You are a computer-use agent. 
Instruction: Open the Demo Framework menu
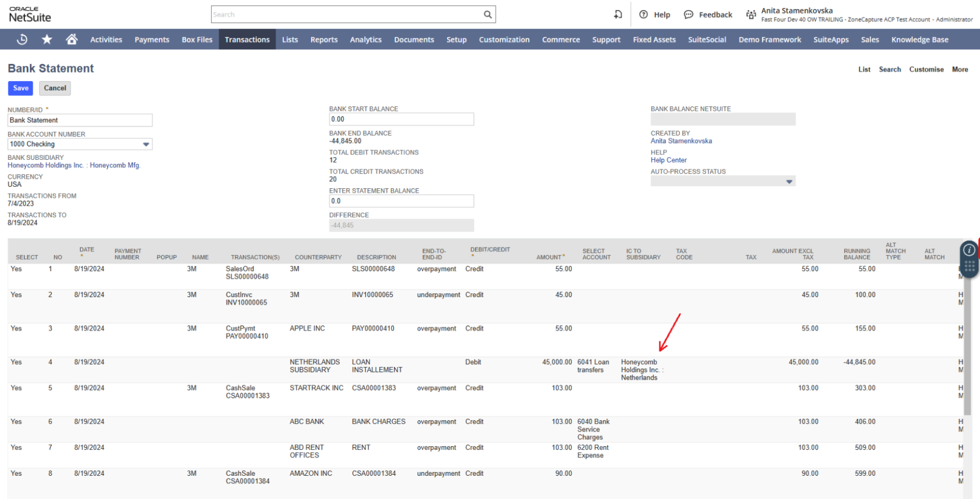pyautogui.click(x=770, y=40)
